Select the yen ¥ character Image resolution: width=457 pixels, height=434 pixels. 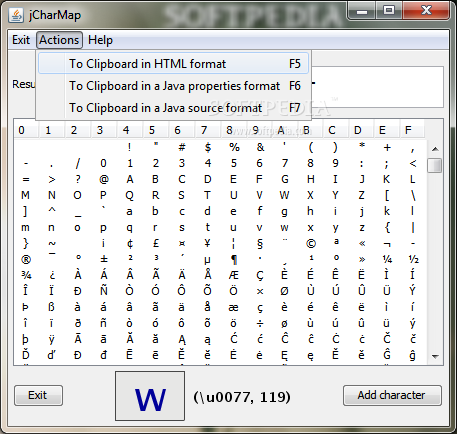coord(208,243)
